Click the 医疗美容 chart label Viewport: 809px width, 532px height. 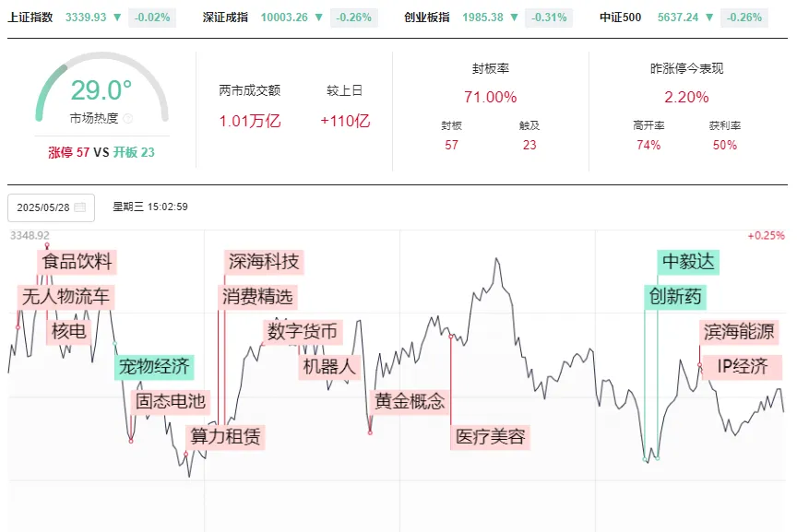(x=491, y=437)
